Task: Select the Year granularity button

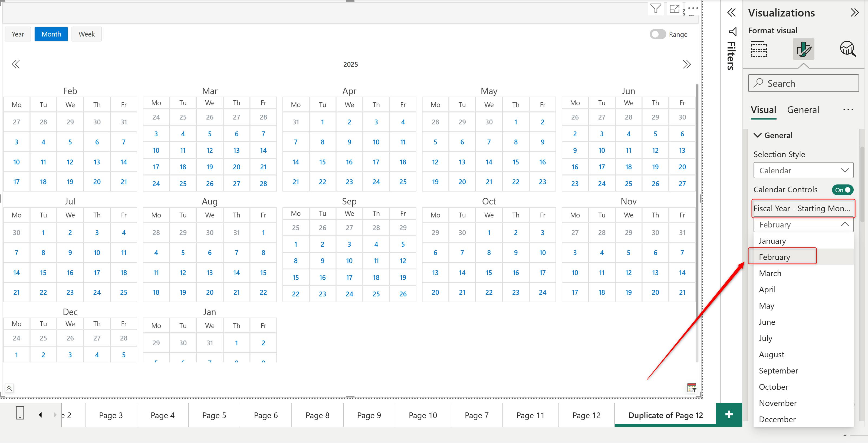Action: pyautogui.click(x=18, y=34)
